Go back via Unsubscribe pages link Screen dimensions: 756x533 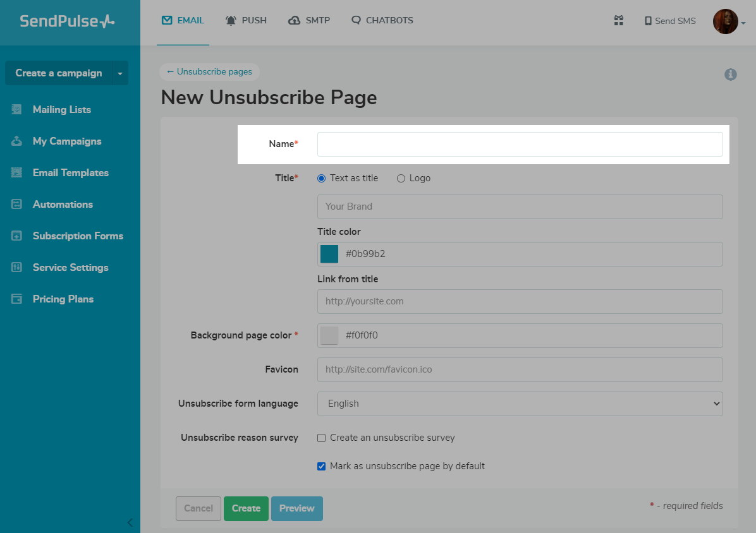point(209,72)
